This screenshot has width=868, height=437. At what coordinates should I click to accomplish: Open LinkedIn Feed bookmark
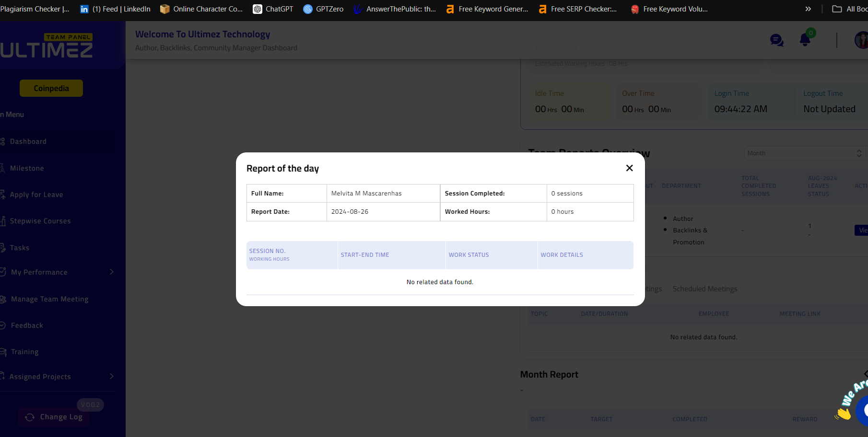[115, 9]
